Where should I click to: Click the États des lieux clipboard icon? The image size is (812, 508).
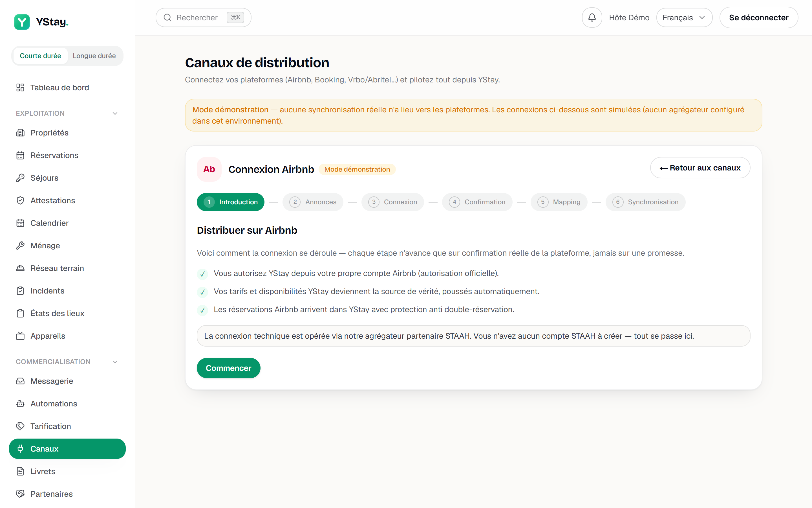click(x=20, y=314)
